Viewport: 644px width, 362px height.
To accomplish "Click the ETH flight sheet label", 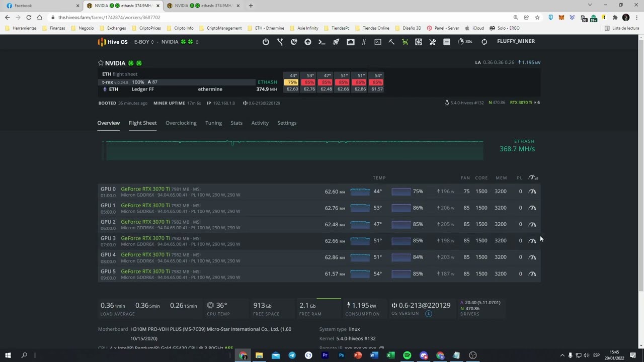I will tap(120, 74).
